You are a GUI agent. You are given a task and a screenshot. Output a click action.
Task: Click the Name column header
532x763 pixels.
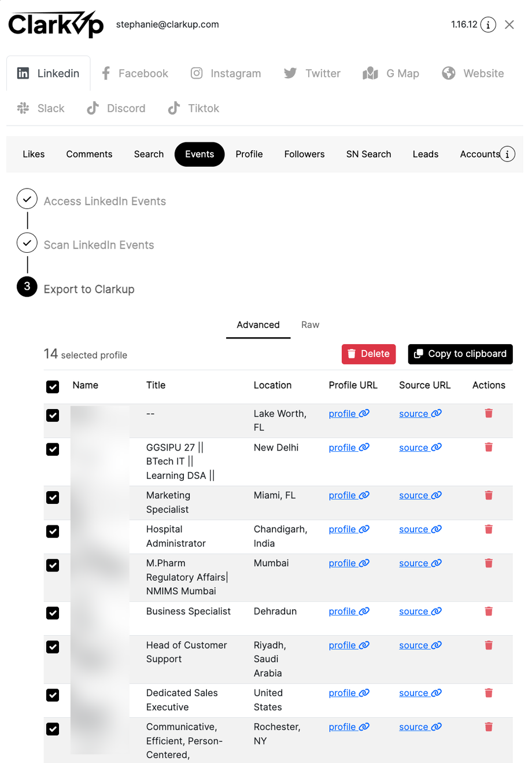(x=85, y=385)
